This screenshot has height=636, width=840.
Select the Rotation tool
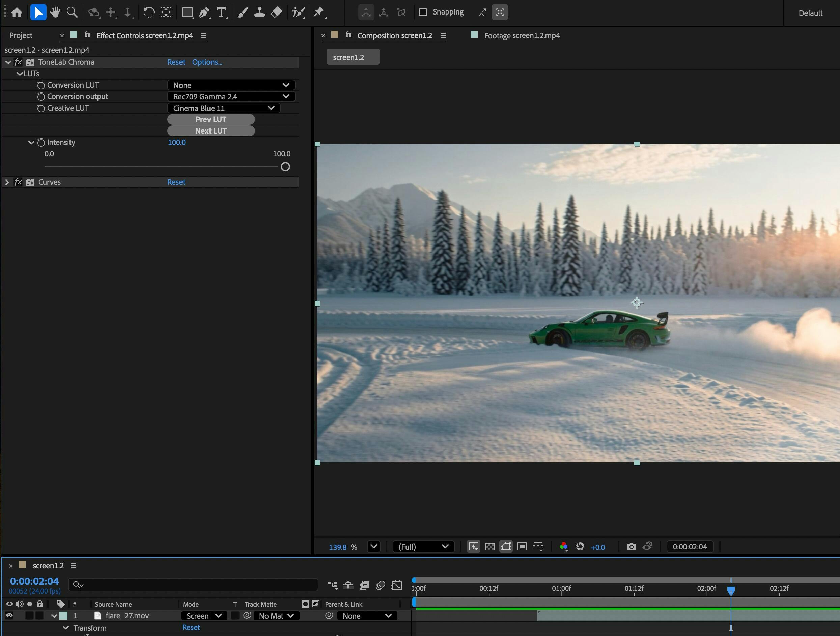coord(148,12)
